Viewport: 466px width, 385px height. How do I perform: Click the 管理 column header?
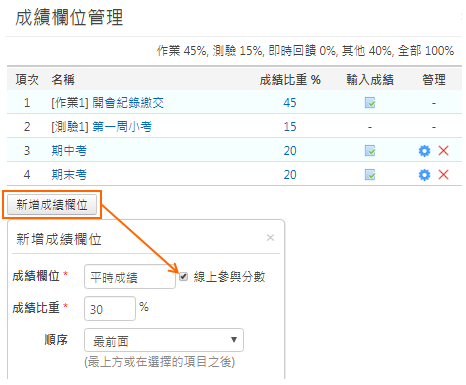[434, 80]
